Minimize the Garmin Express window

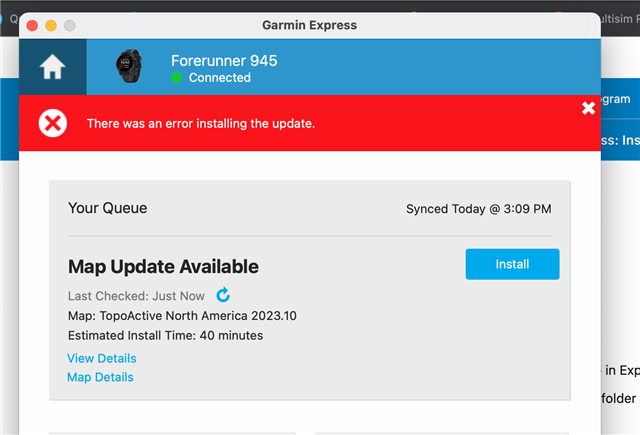pyautogui.click(x=51, y=26)
